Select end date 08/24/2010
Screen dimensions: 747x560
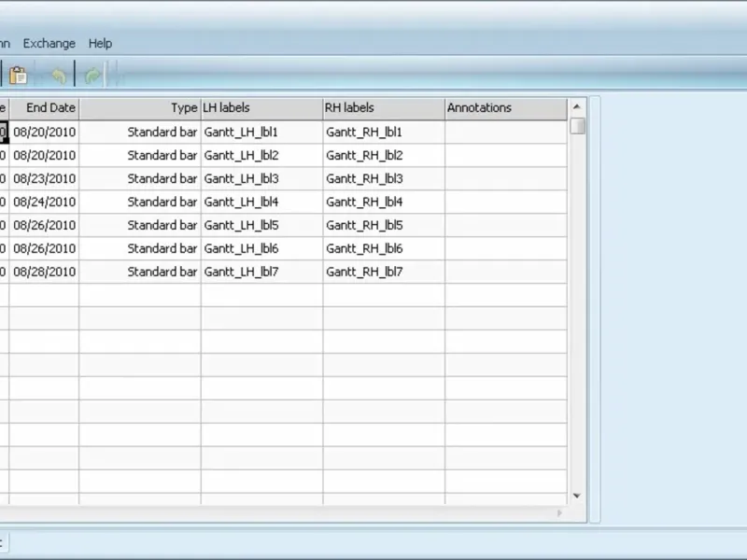click(44, 202)
